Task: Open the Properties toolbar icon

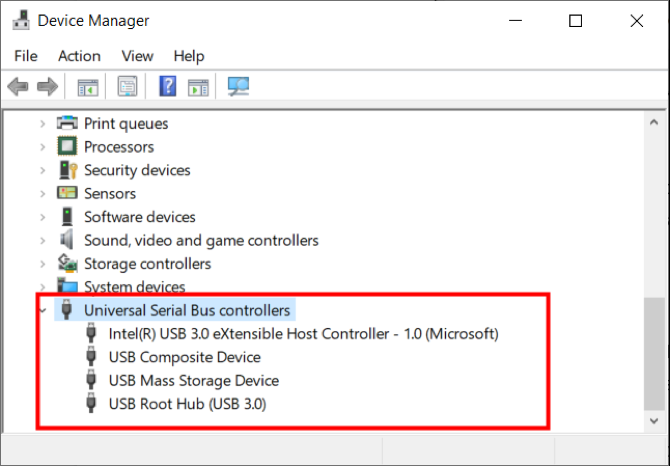Action: click(x=127, y=87)
